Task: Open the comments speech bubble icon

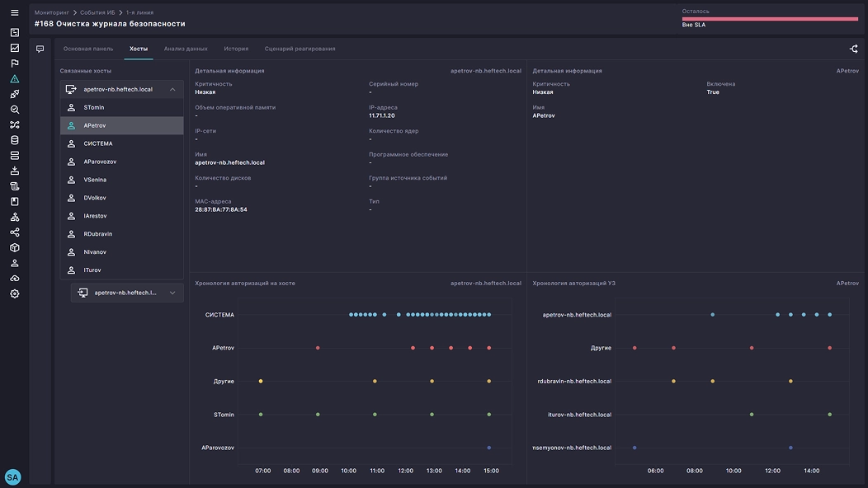Action: (40, 49)
